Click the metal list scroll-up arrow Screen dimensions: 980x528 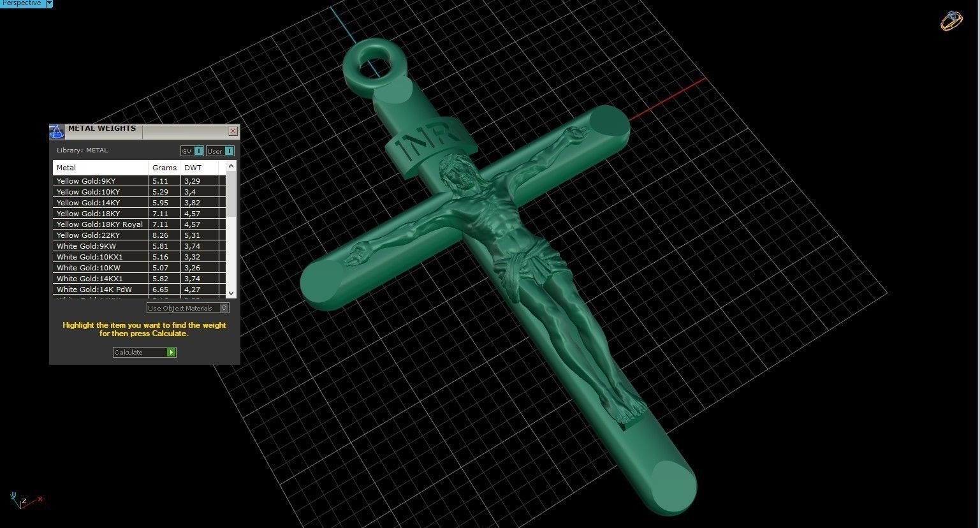pyautogui.click(x=231, y=166)
